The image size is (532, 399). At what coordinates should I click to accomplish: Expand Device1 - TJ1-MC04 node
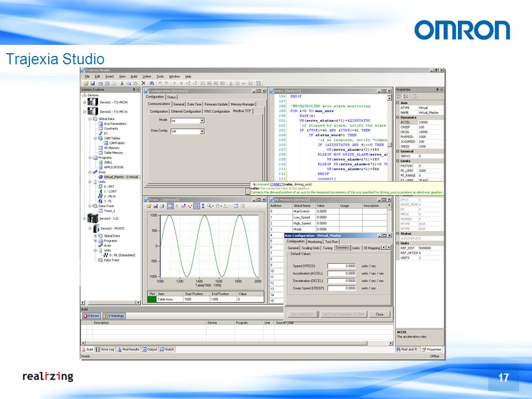(85, 102)
